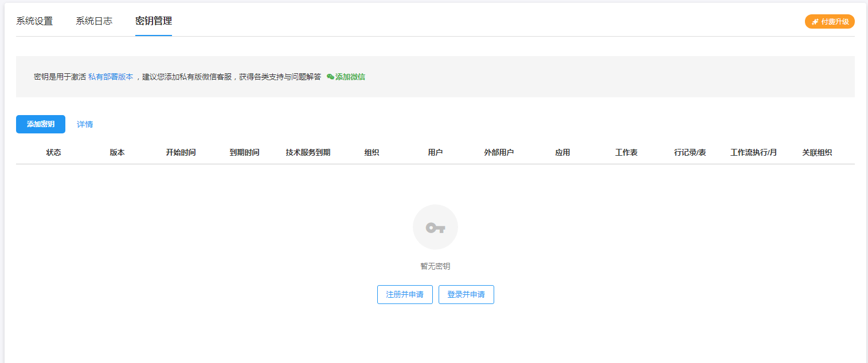
Task: Open the 详情 link
Action: pyautogui.click(x=85, y=124)
